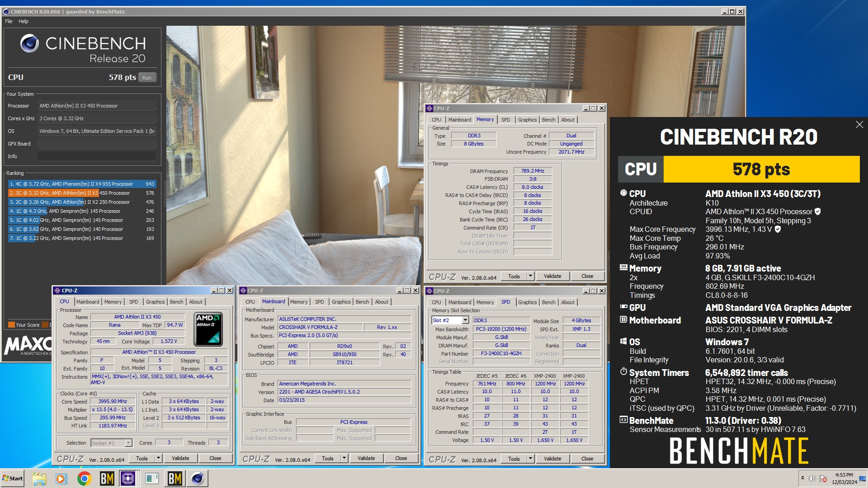Expand Tools arrow in CPU-Z Mainboard window
Image resolution: width=868 pixels, height=488 pixels.
tap(344, 458)
